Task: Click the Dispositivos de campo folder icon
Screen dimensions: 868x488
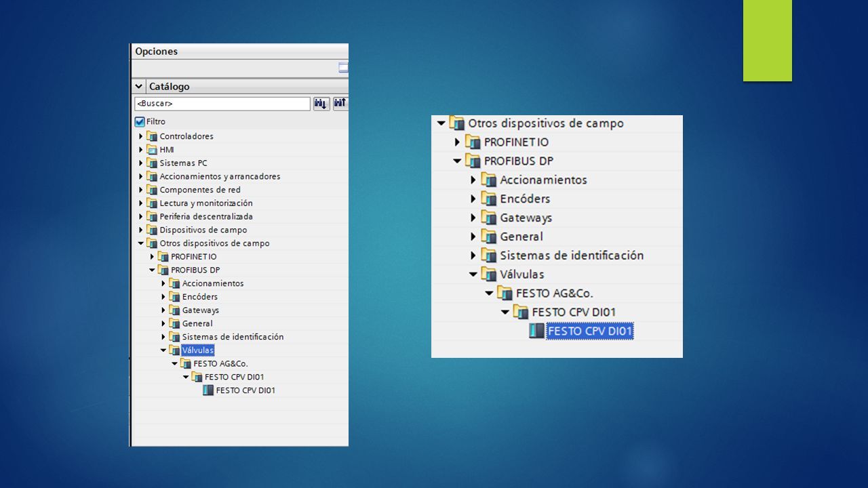Action: coord(152,230)
